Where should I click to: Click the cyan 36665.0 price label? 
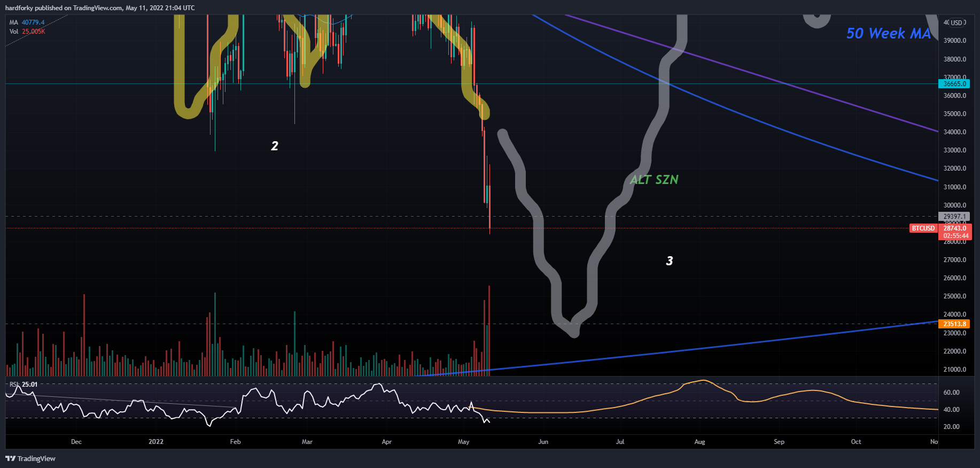[954, 84]
